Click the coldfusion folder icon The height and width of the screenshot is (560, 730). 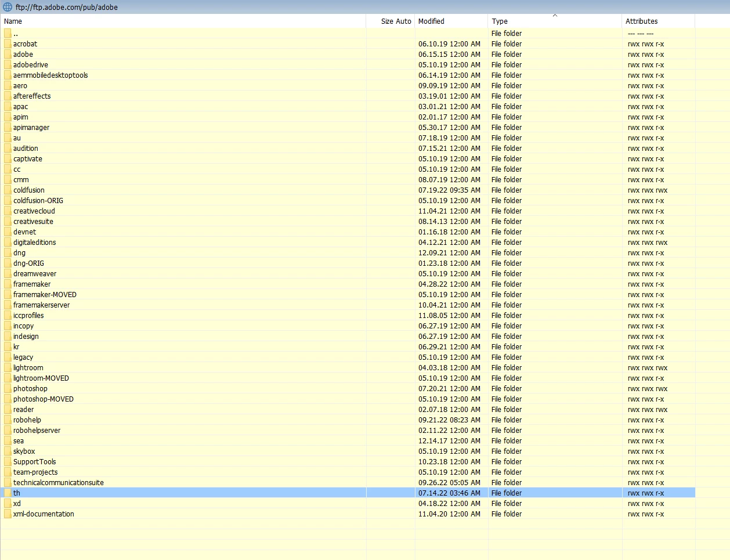click(x=8, y=190)
